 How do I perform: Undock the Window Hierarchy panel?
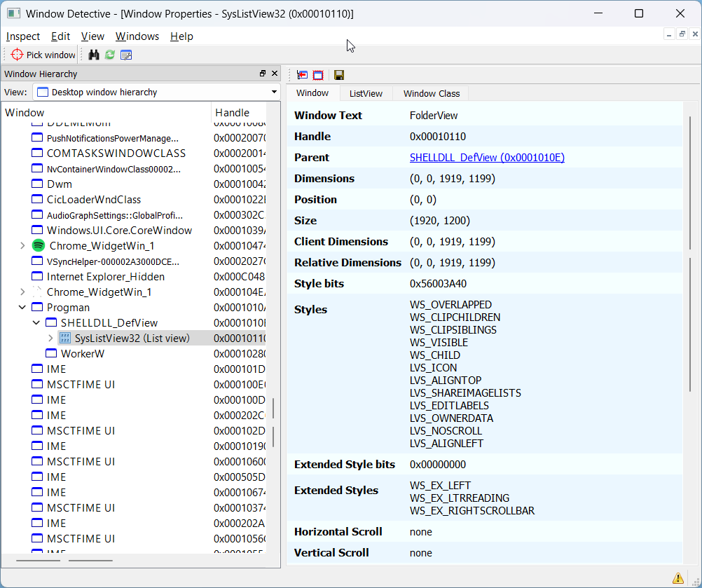[264, 74]
